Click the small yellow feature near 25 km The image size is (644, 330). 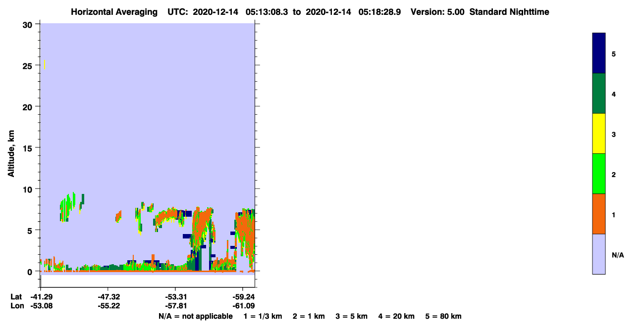point(45,64)
